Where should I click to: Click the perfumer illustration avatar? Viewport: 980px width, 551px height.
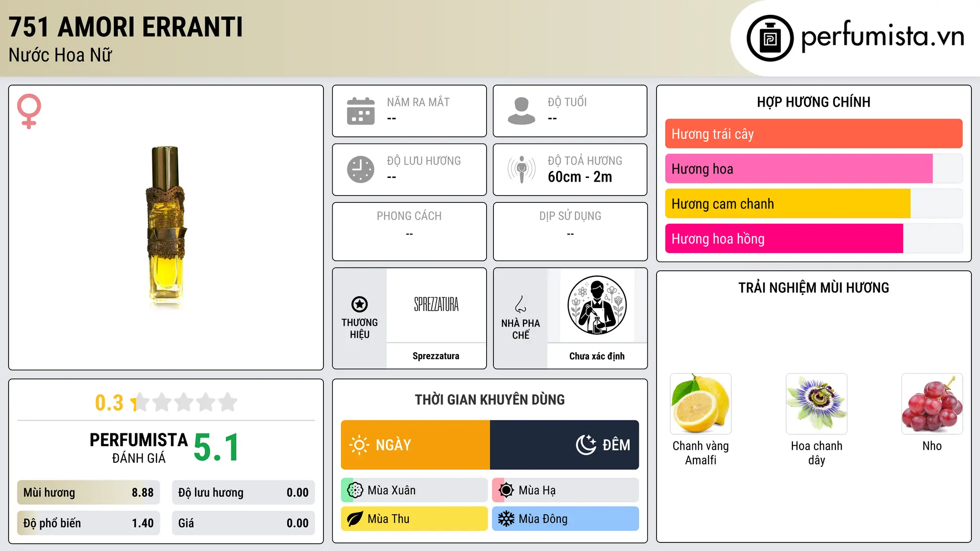597,305
